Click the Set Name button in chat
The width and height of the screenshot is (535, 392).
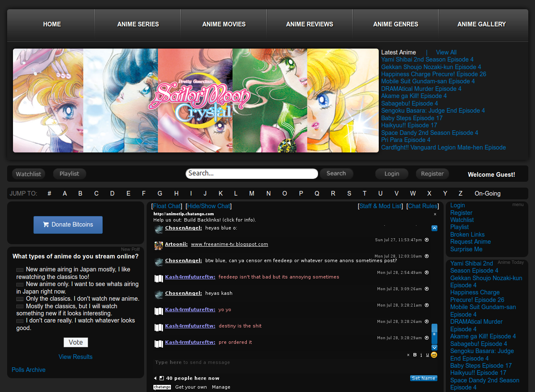click(x=424, y=378)
